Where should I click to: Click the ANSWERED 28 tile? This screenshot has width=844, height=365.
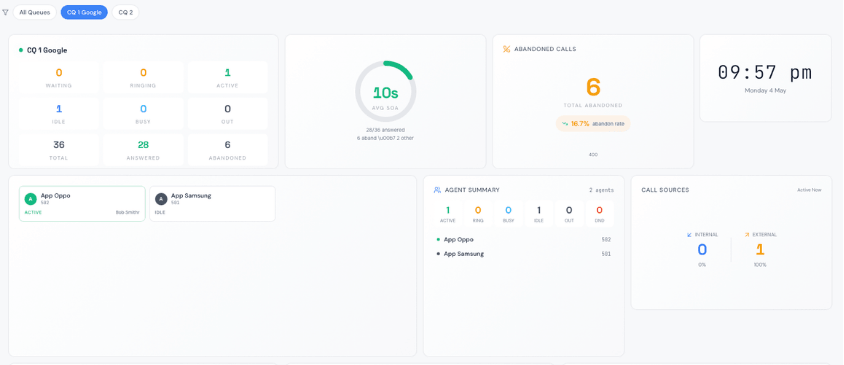point(143,150)
